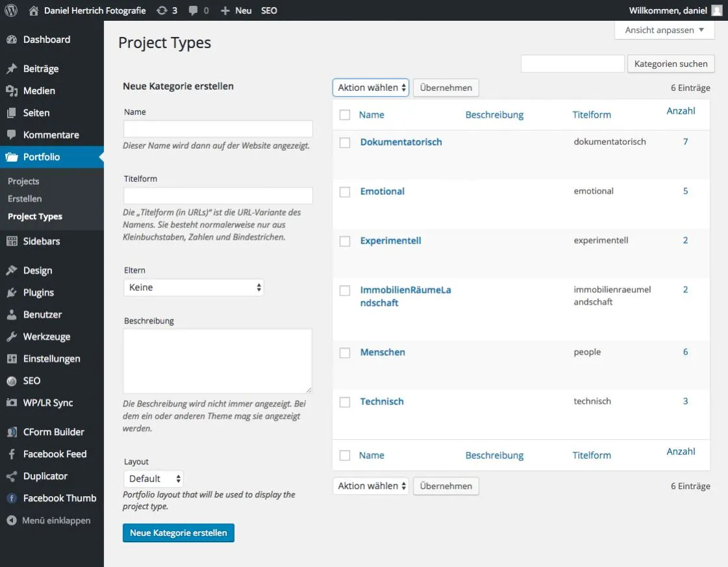Viewport: 728px width, 567px height.
Task: Click the WordPress logo icon
Action: coord(11,10)
